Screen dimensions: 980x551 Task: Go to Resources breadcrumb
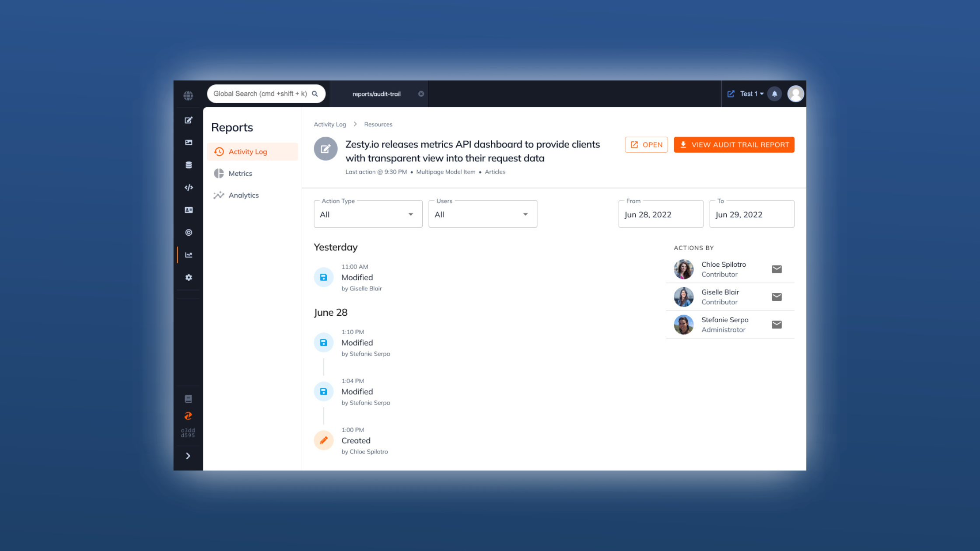point(378,125)
